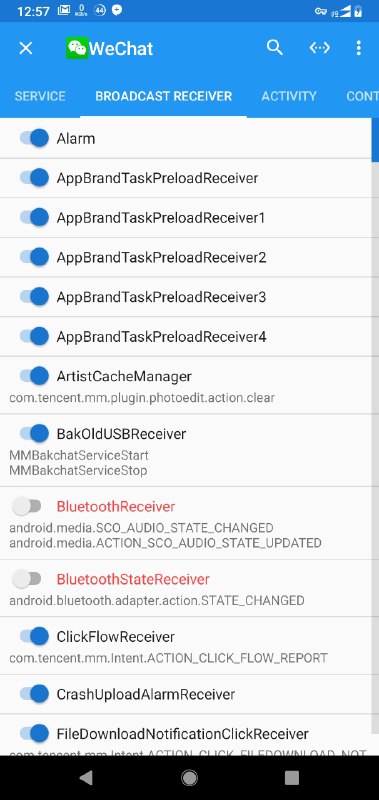
Task: Open the three-dot overflow menu
Action: click(359, 48)
